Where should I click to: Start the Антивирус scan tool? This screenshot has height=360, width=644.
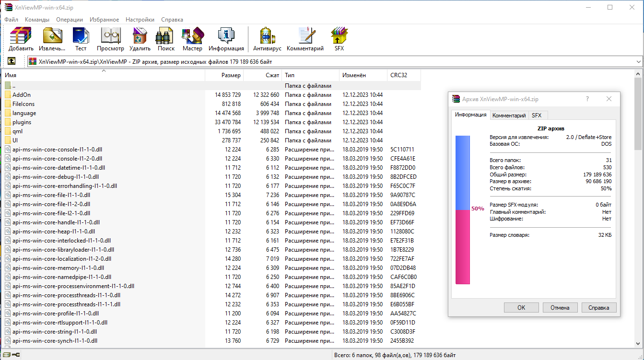click(x=267, y=39)
